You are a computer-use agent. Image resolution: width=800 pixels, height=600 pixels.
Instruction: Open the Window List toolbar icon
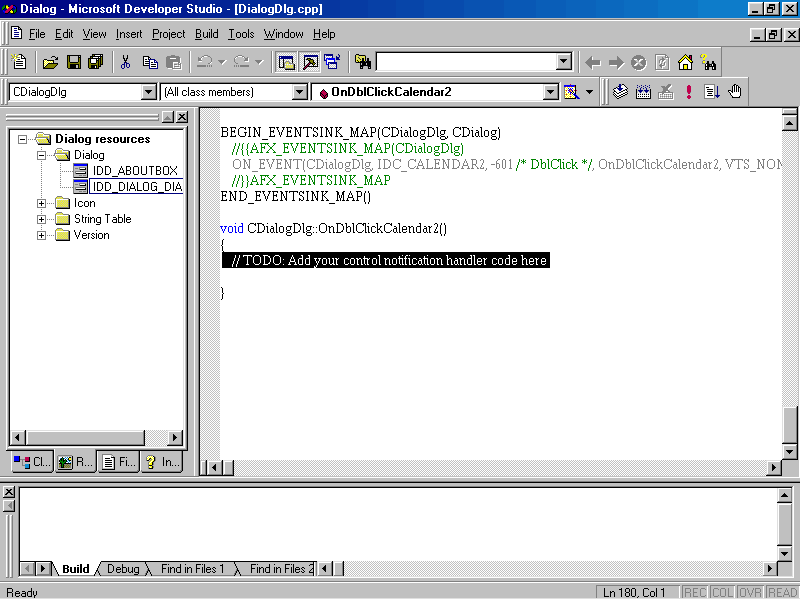point(332,62)
